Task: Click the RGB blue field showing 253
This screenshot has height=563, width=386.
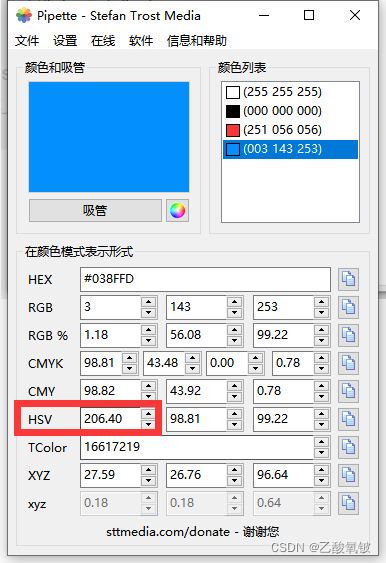Action: pos(283,307)
